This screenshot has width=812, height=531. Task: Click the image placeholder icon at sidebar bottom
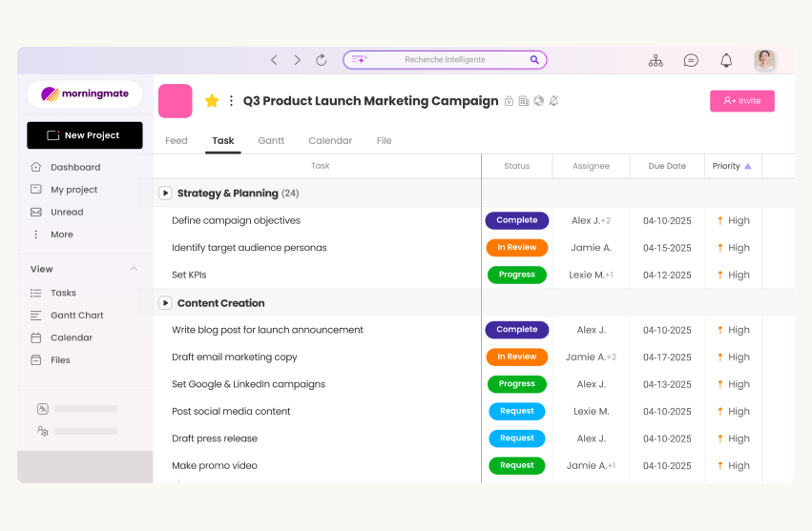(x=43, y=409)
